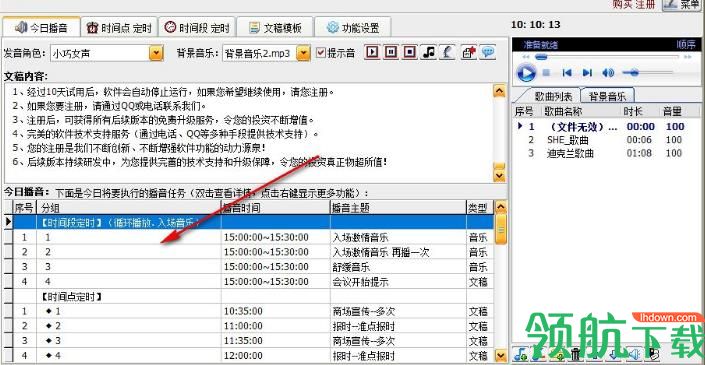Skip to previous track in player
Screen dimensions: 705x365
567,72
